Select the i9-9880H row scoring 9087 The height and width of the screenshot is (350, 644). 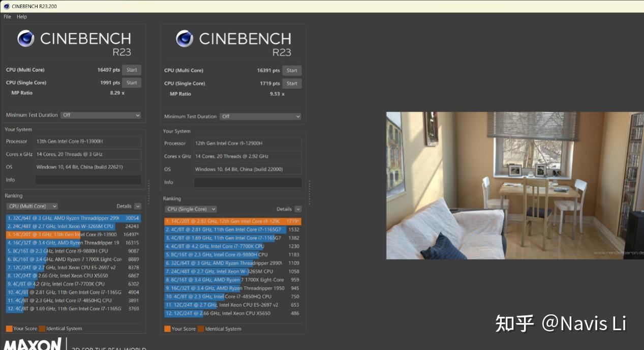(74, 251)
